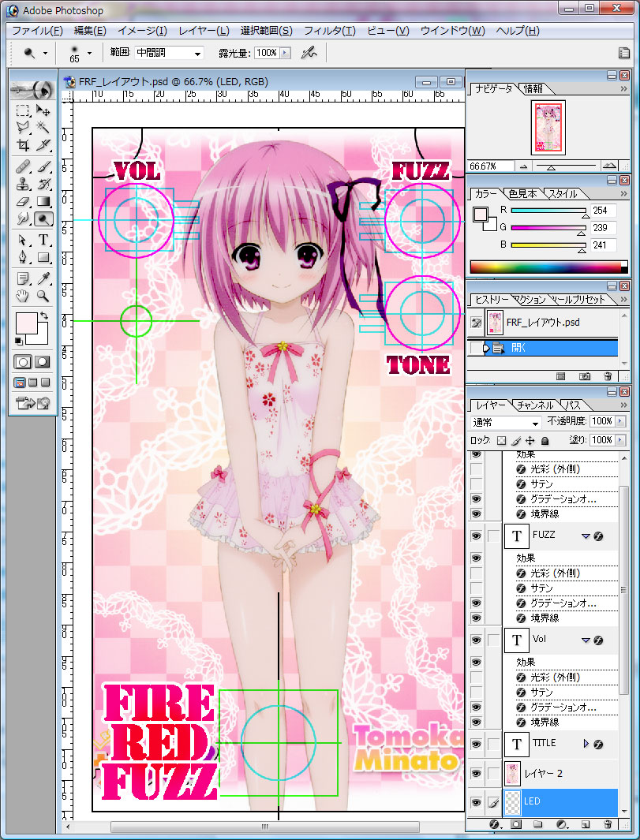Open the blend mode 通常 dropdown
This screenshot has width=640, height=840.
(506, 422)
